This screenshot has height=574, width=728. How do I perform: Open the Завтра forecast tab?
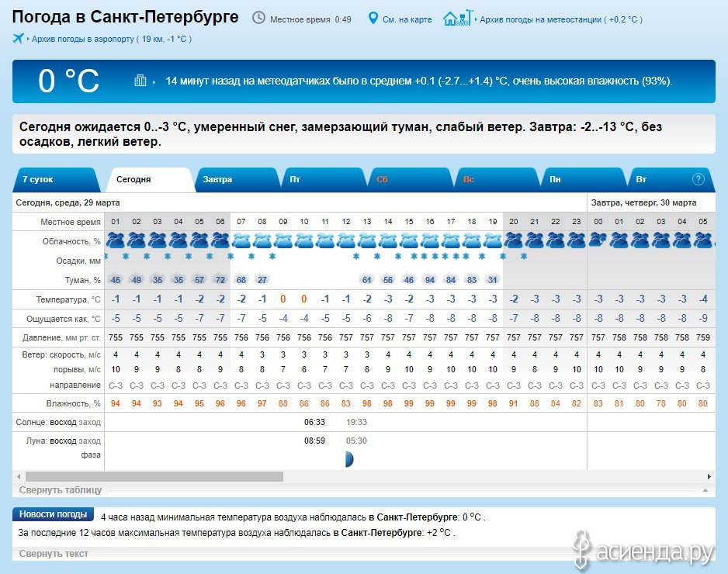tap(237, 180)
